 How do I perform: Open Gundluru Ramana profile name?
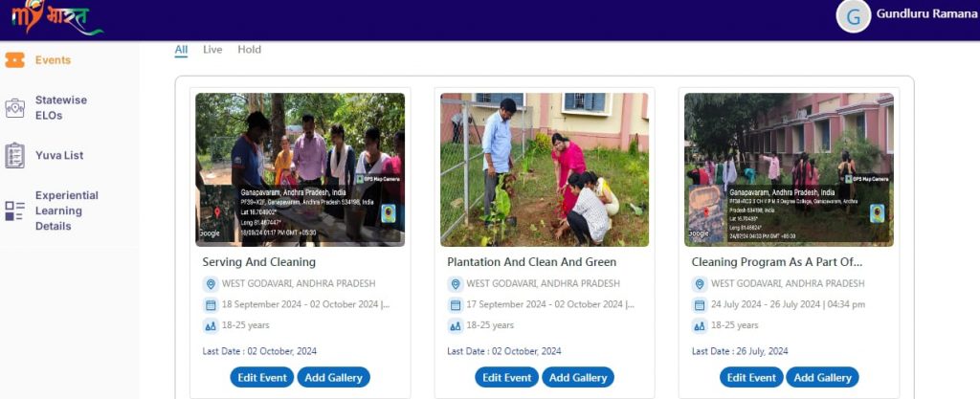tap(924, 15)
